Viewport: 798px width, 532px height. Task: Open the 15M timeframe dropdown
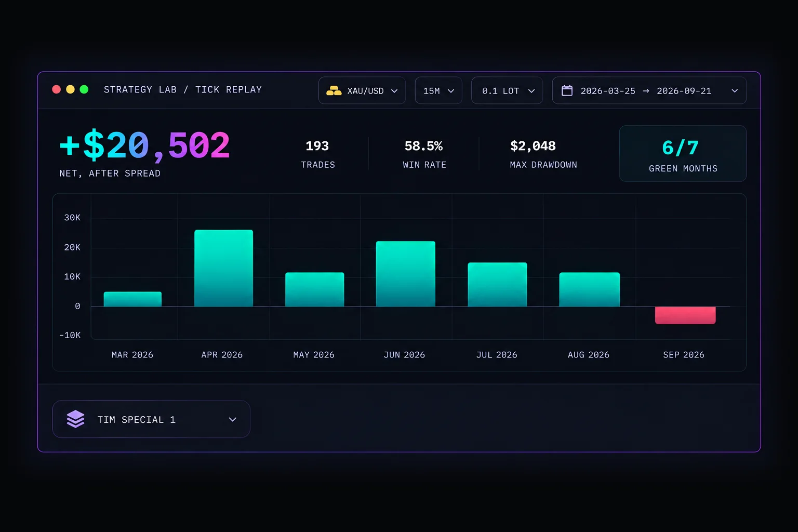[438, 90]
